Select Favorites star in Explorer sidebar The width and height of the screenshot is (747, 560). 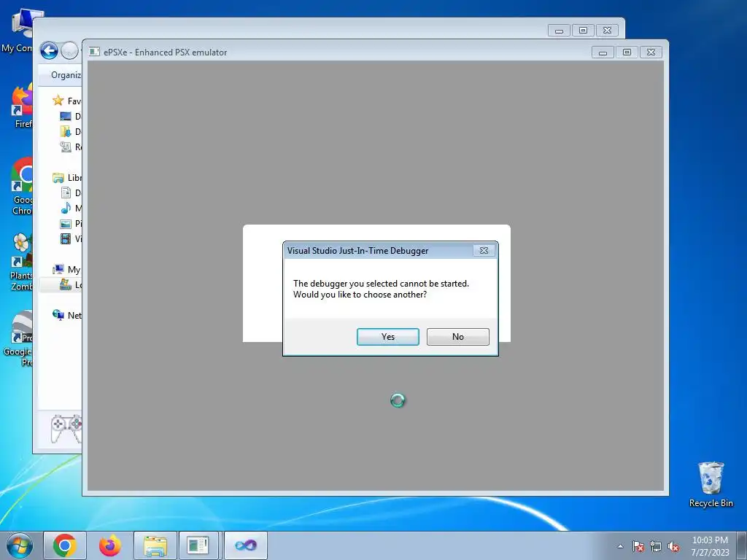coord(58,101)
